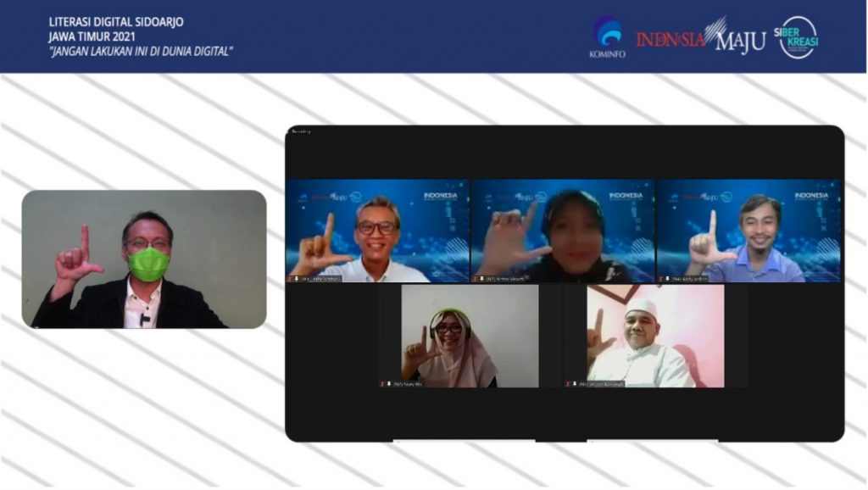Screen dimensions: 868x490
Task: Click the Kominfo logo in the header
Action: pos(606,36)
